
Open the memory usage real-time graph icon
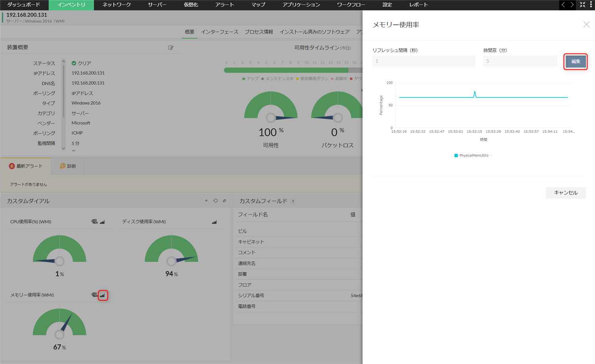click(103, 295)
